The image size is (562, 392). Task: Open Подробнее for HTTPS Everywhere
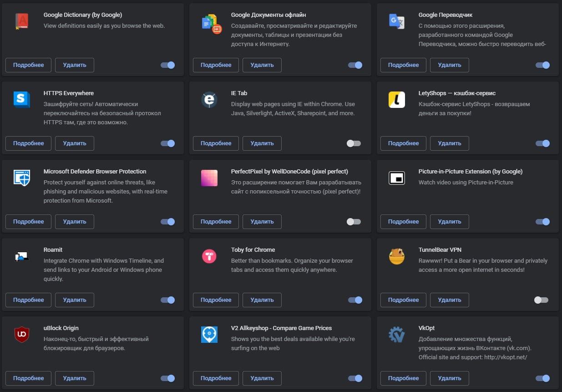click(x=29, y=143)
